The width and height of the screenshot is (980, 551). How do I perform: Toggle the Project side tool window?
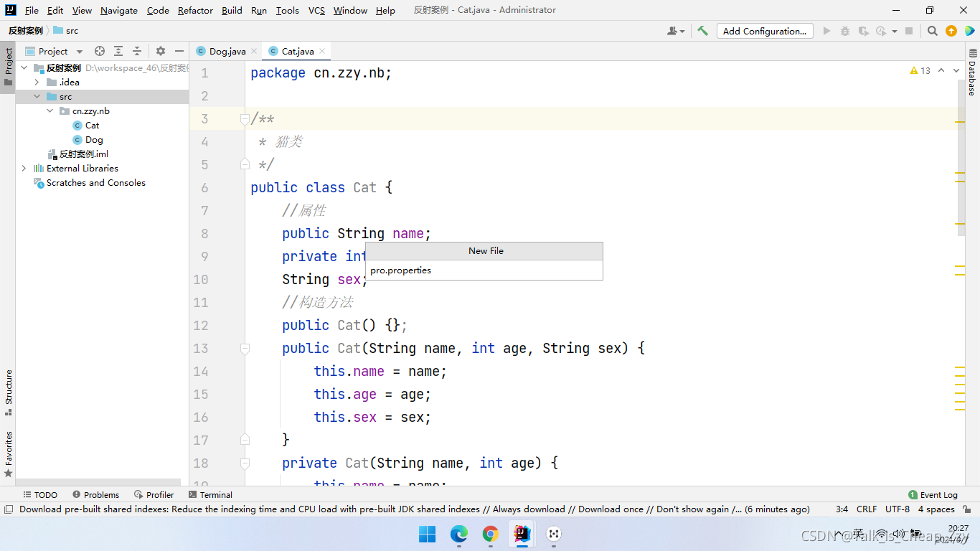8,67
